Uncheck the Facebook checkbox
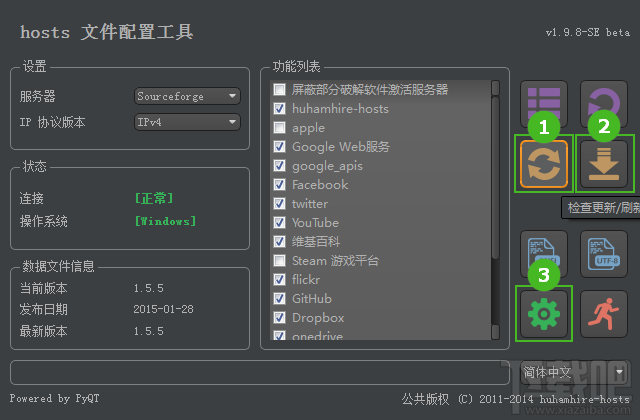 (279, 185)
